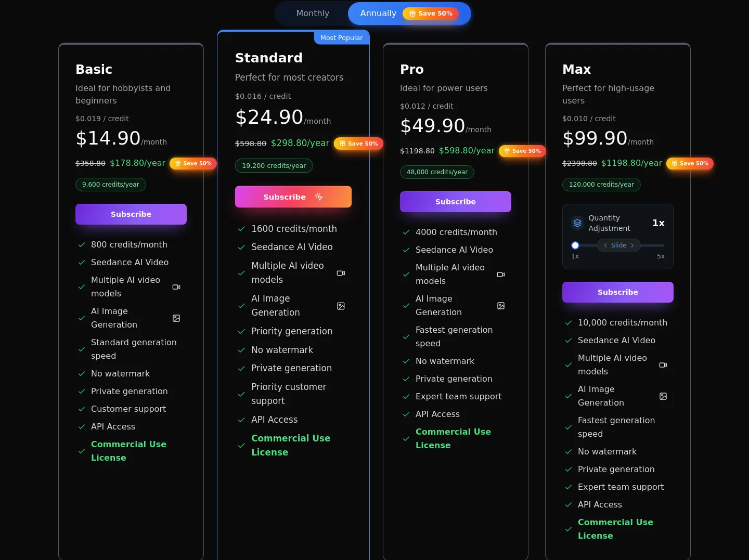Click the Quantity Adjustment layers icon
Viewport: 749px width, 560px height.
click(577, 223)
